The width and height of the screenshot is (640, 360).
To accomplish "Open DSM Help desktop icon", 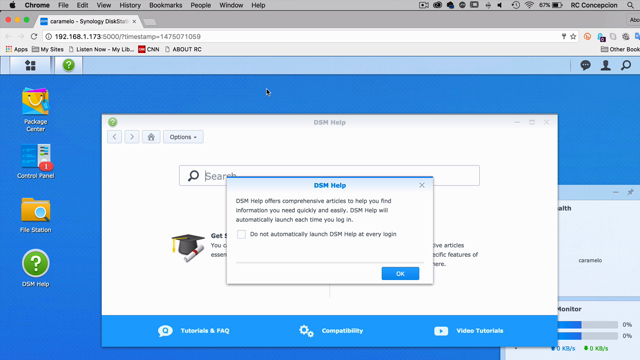I will click(x=36, y=268).
